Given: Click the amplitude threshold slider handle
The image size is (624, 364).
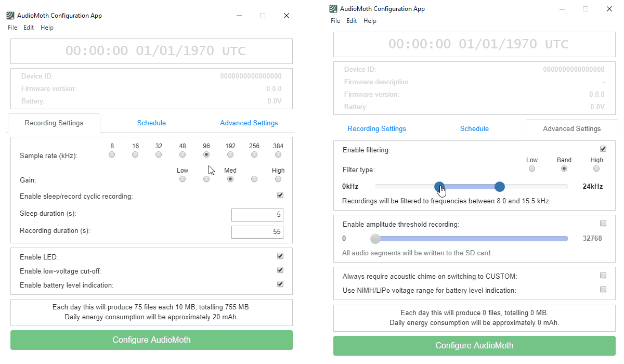Looking at the screenshot, I should point(375,239).
